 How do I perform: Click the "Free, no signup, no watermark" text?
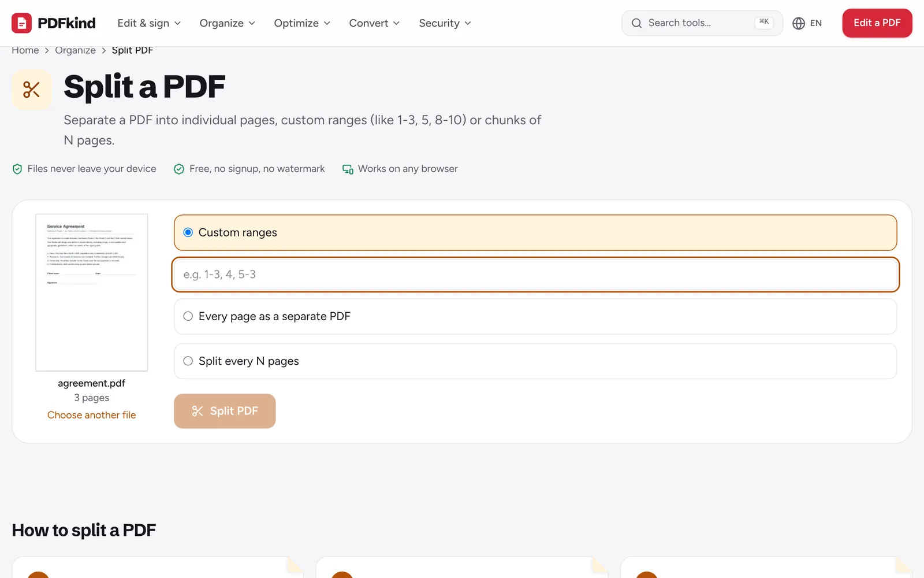[x=257, y=169]
